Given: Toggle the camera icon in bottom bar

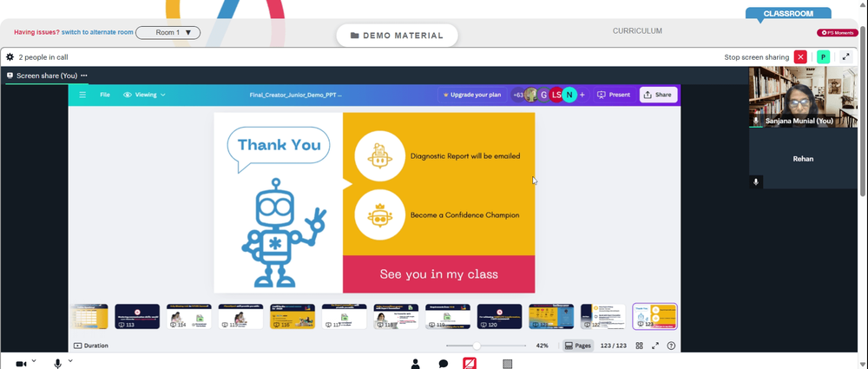Looking at the screenshot, I should coord(21,364).
